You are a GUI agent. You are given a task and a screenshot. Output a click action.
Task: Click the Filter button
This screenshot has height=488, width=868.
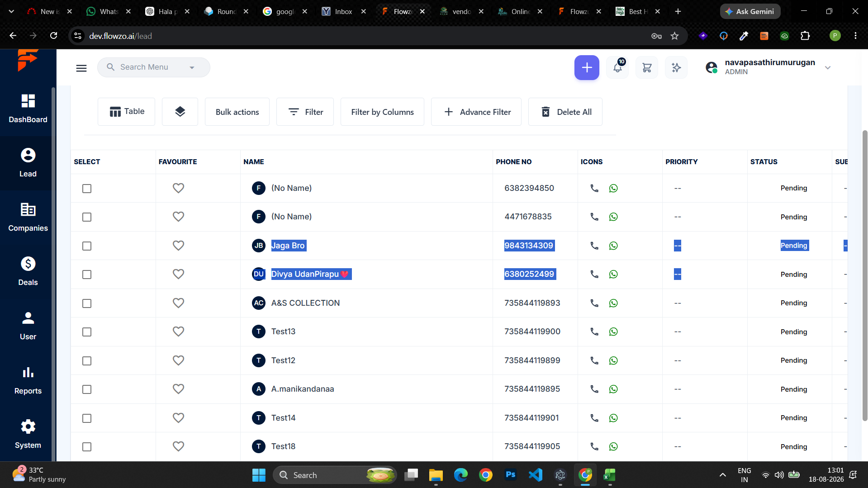point(305,112)
